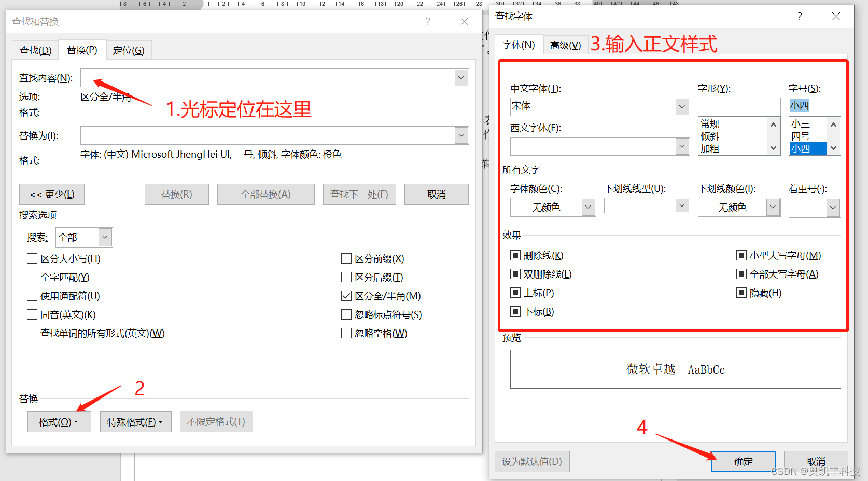Toggle 区分后缀(T) checkbox
Viewport: 868px width, 481px height.
tap(346, 277)
